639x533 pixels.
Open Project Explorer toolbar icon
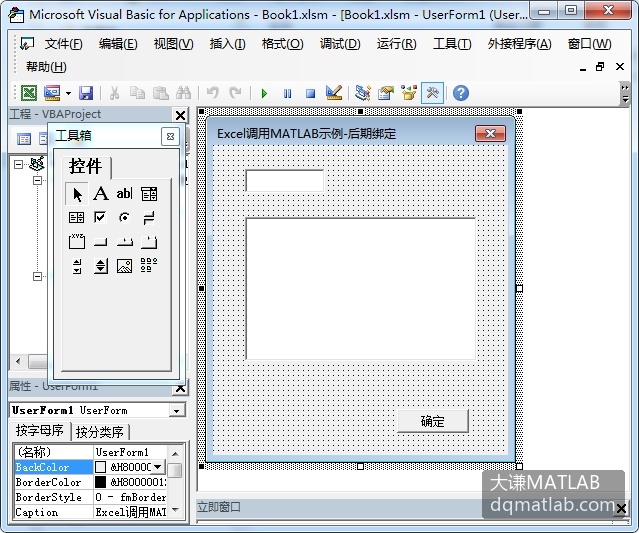362,93
